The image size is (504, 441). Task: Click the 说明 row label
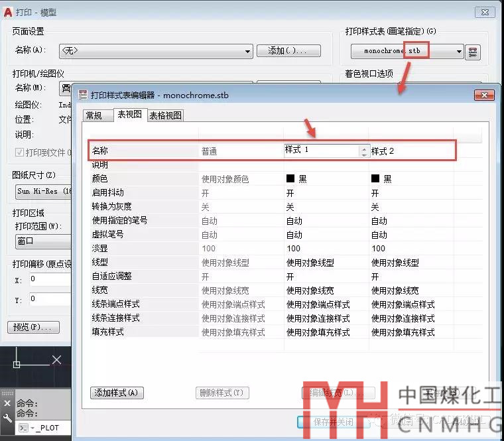click(100, 165)
